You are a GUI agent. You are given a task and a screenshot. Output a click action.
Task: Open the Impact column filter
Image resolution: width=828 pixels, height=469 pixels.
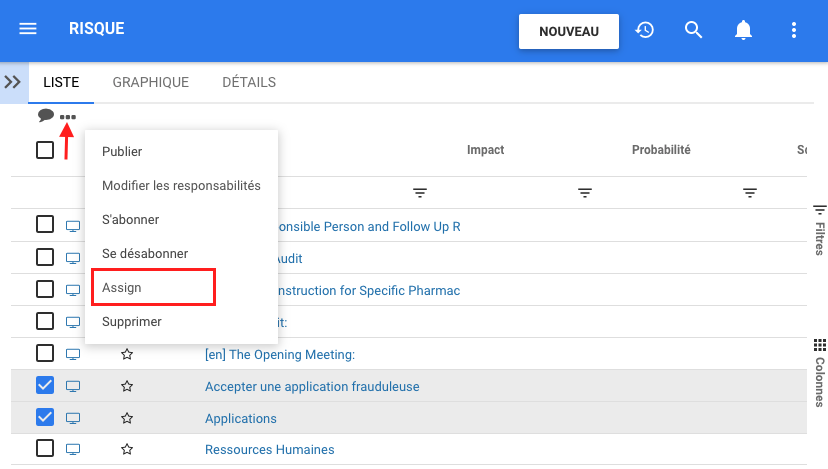point(585,192)
